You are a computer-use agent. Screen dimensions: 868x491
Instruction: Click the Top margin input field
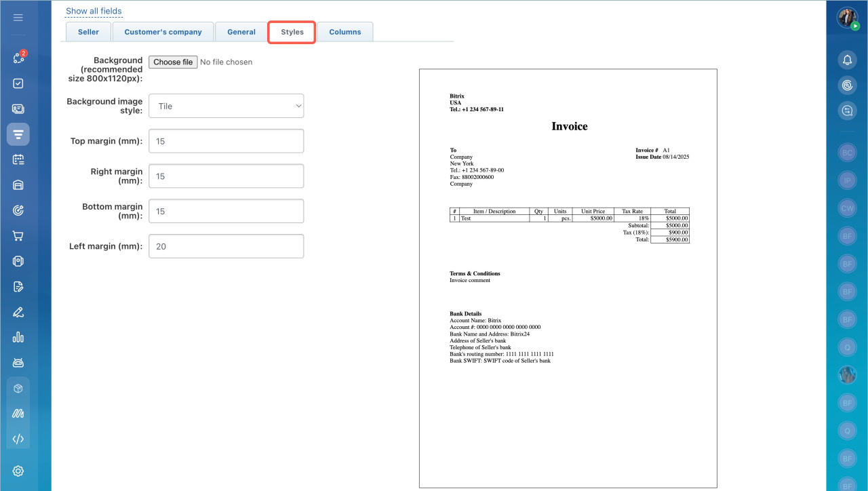[x=226, y=141]
